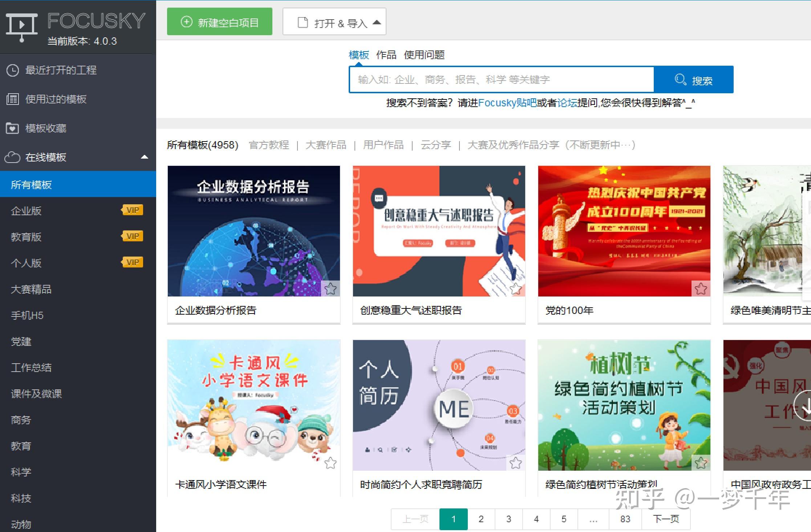Image resolution: width=811 pixels, height=532 pixels.
Task: Collapse the 在线模板 section arrow
Action: (145, 157)
